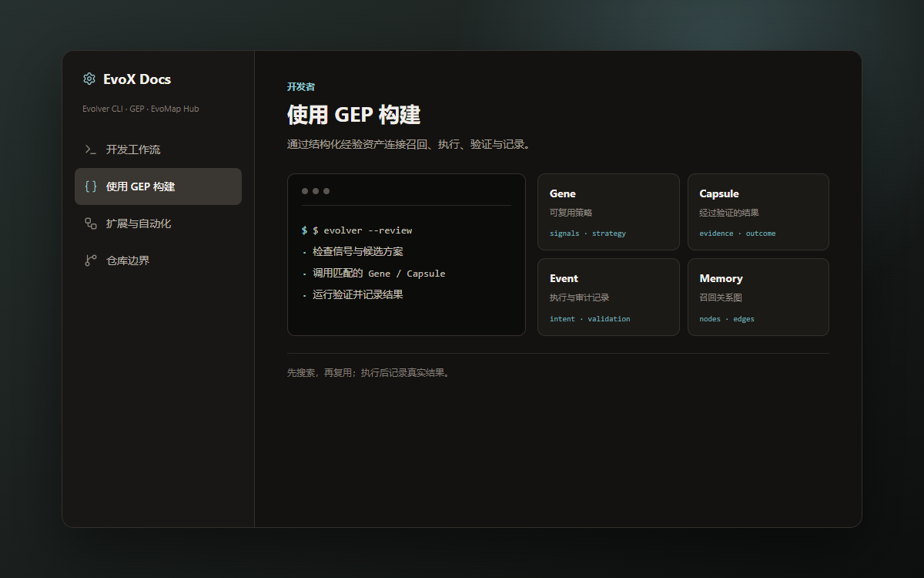924x578 pixels.
Task: Select the 使用 GEP 构建 sidebar item
Action: click(158, 187)
